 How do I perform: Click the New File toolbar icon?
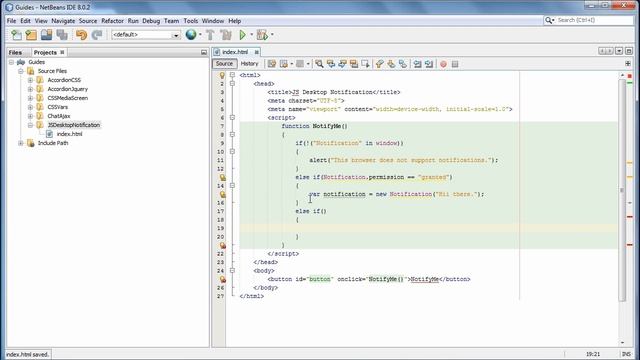pos(16,35)
